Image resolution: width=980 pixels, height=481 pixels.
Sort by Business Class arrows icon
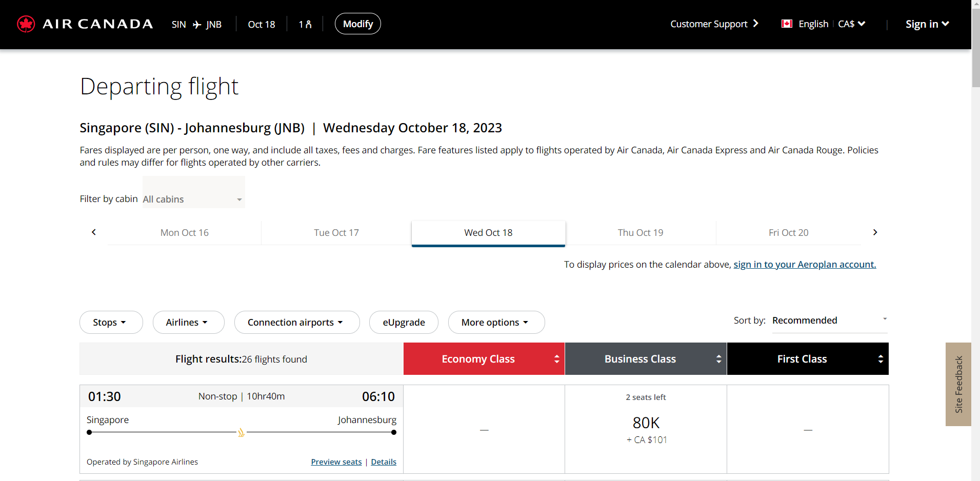(x=719, y=359)
